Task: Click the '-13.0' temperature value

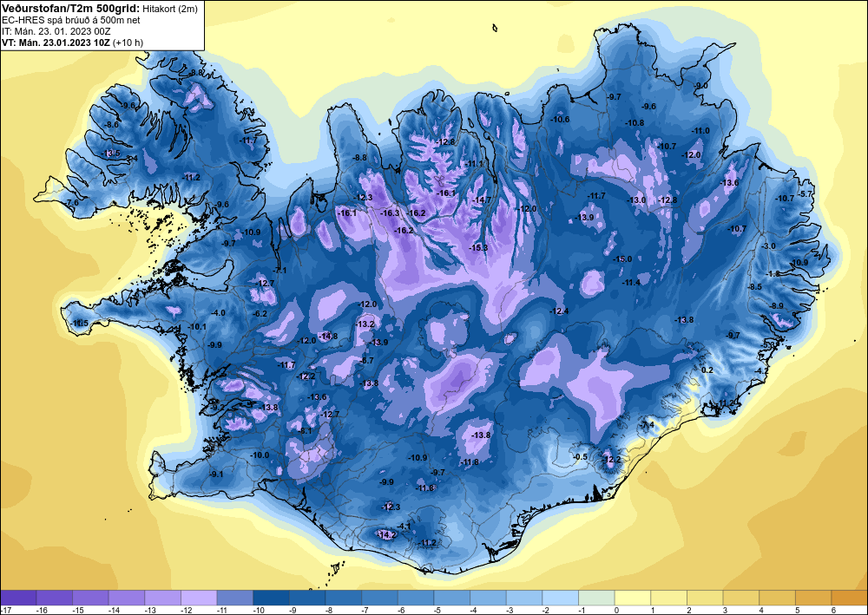Action: [636, 200]
